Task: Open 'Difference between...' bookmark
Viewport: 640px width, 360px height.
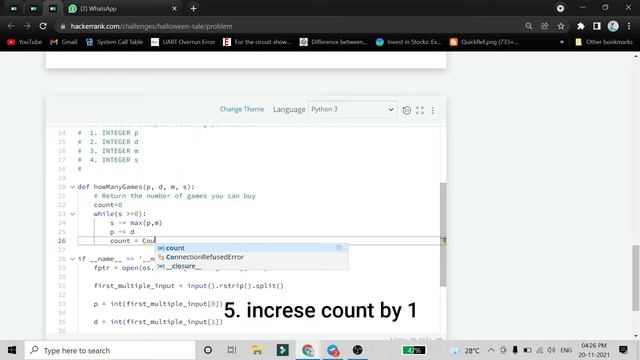Action: [333, 42]
